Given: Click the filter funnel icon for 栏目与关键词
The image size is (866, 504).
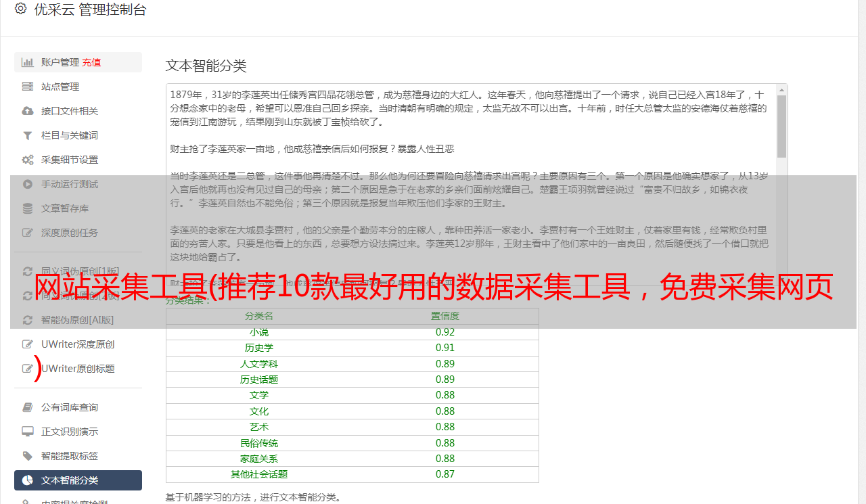Looking at the screenshot, I should point(28,135).
